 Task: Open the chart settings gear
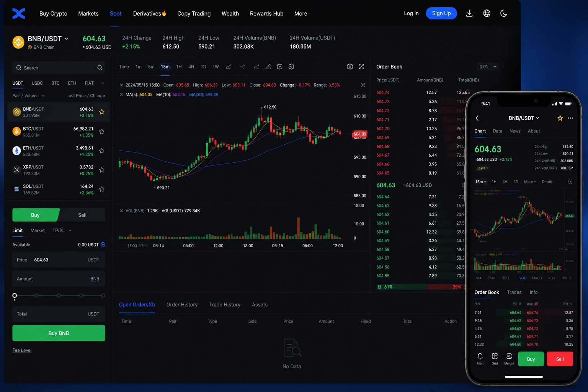click(291, 67)
